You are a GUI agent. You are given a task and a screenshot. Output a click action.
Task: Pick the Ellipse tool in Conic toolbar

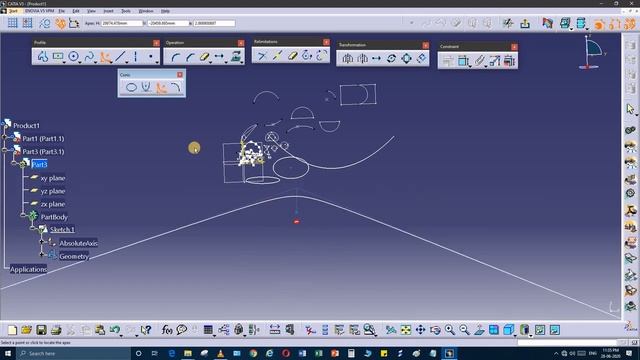131,87
